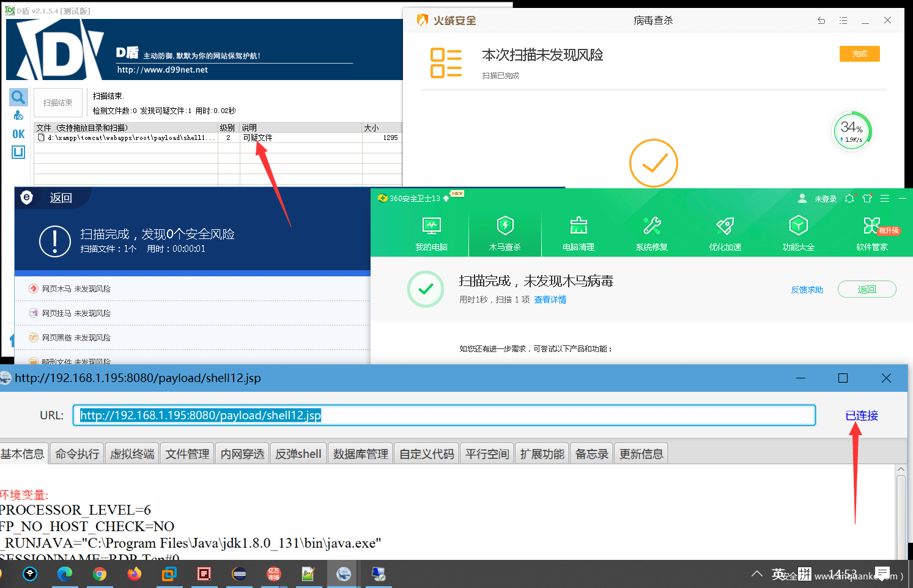Viewport: 913px width, 588px height.
Task: Open the Eclipse icon in the taskbar
Action: click(x=239, y=574)
